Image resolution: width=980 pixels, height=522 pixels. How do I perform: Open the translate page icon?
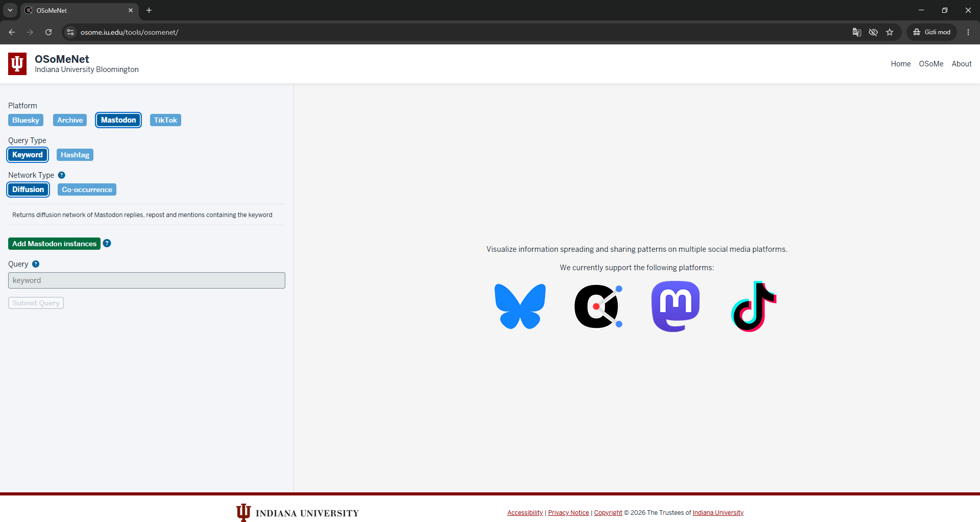coord(857,32)
